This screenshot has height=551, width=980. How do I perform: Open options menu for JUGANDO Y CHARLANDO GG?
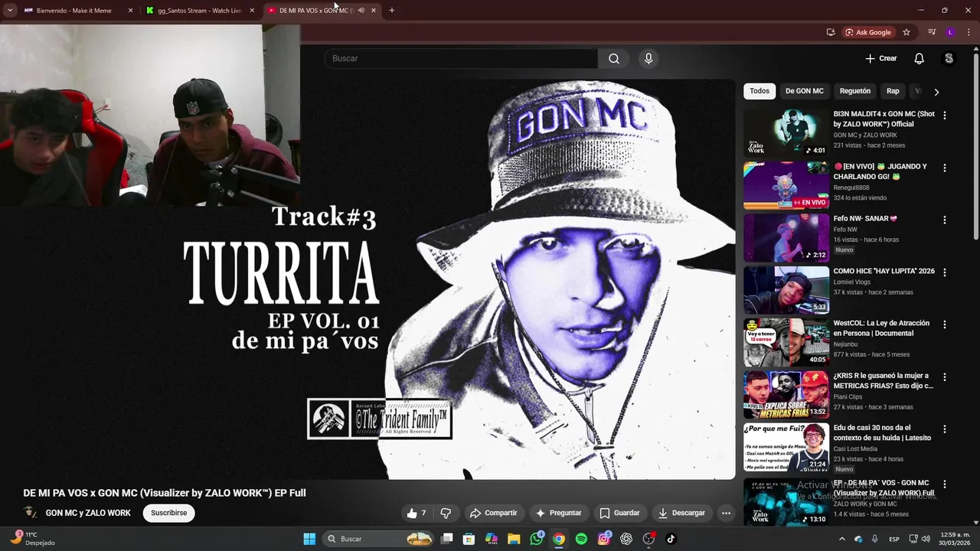(944, 168)
